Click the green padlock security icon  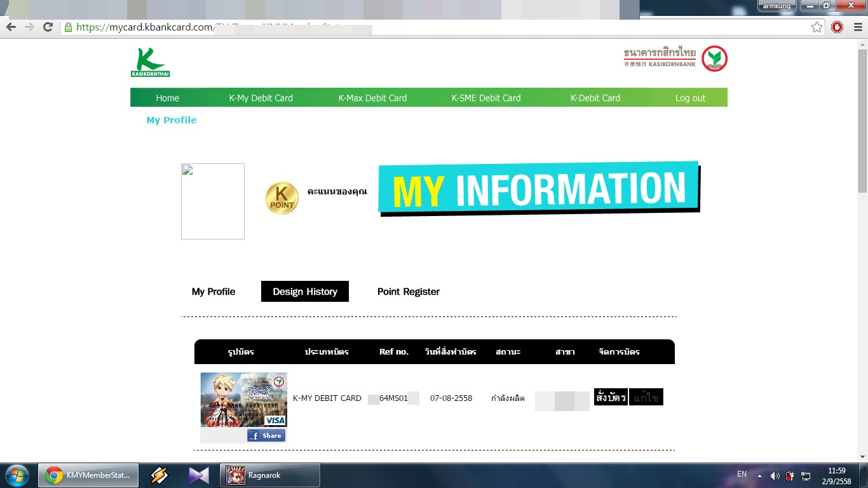pos(68,27)
